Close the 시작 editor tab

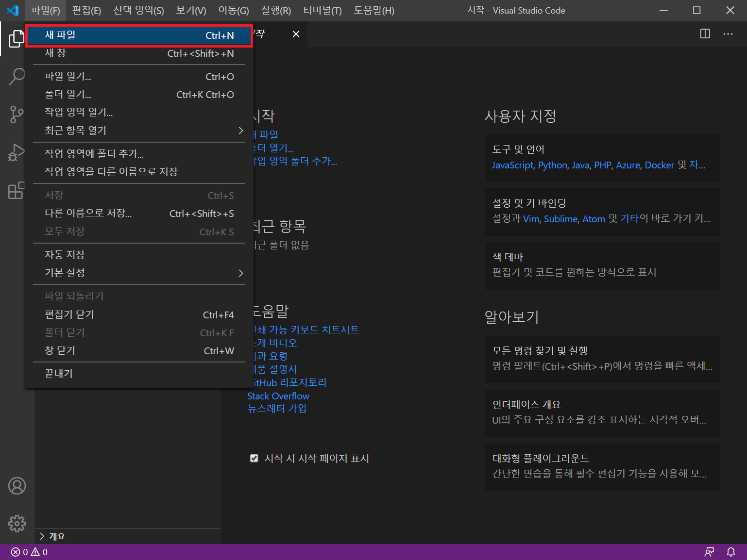tap(296, 34)
